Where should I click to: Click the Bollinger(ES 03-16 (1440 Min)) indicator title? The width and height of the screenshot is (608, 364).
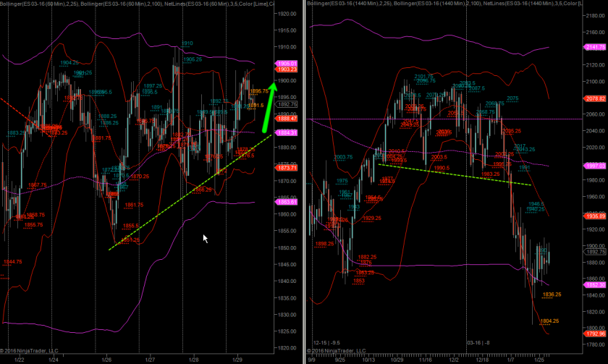[x=350, y=4]
